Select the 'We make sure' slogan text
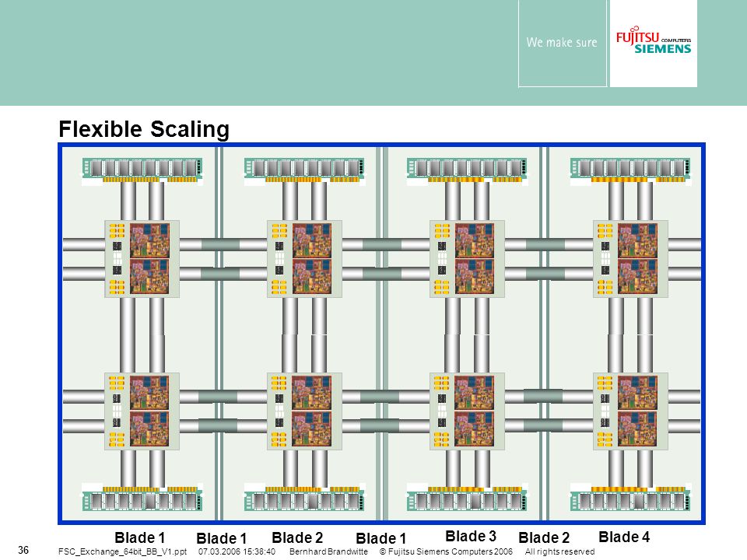This screenshot has height=560, width=747. click(x=562, y=42)
